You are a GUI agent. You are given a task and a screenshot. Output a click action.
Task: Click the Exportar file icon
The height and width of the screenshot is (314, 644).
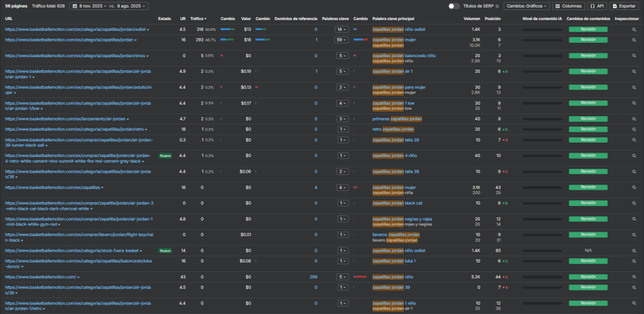pos(615,6)
